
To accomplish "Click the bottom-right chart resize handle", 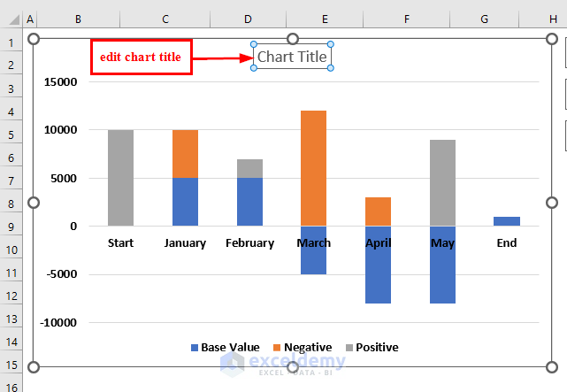I will tap(551, 367).
